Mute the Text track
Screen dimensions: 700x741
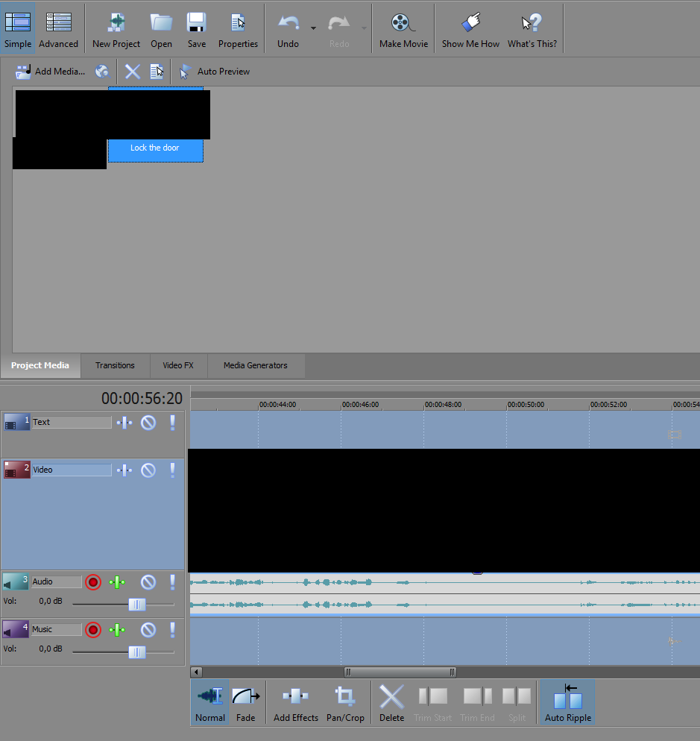pyautogui.click(x=148, y=423)
